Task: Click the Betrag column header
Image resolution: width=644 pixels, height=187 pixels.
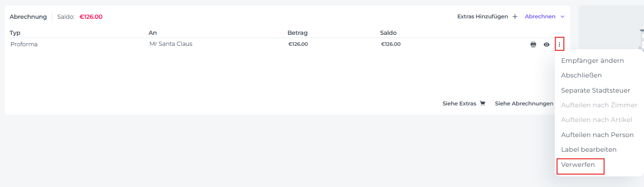Action: 298,33
